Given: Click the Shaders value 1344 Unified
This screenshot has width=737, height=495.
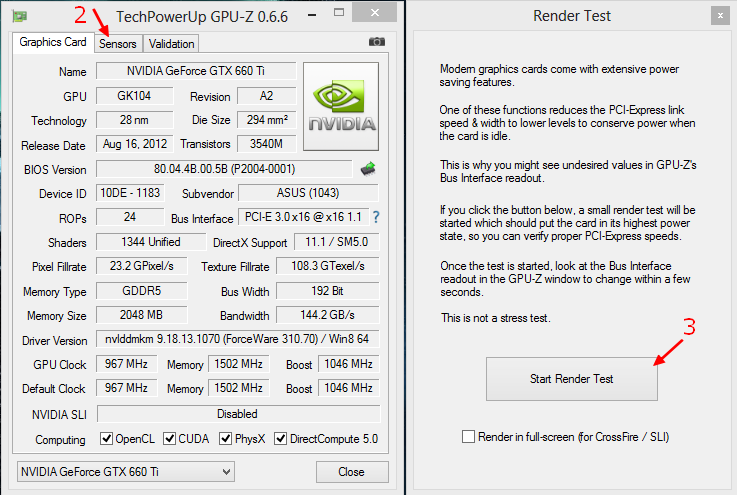Looking at the screenshot, I should [151, 242].
